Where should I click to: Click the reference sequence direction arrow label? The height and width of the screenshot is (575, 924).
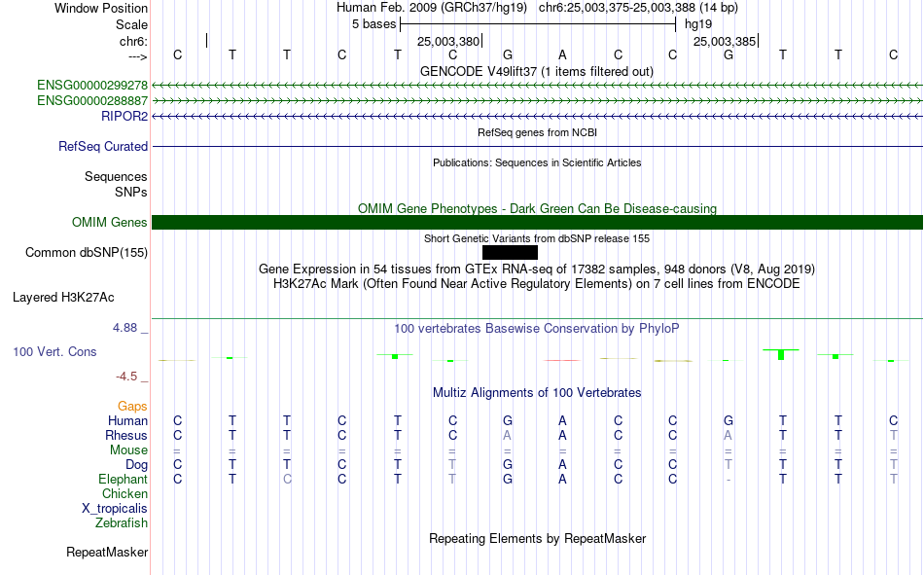138,56
